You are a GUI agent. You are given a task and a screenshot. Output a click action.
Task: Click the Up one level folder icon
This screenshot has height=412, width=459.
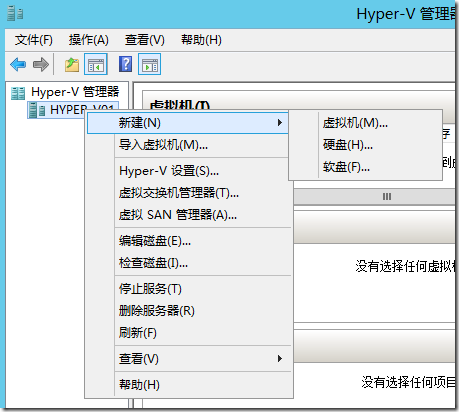tap(72, 65)
